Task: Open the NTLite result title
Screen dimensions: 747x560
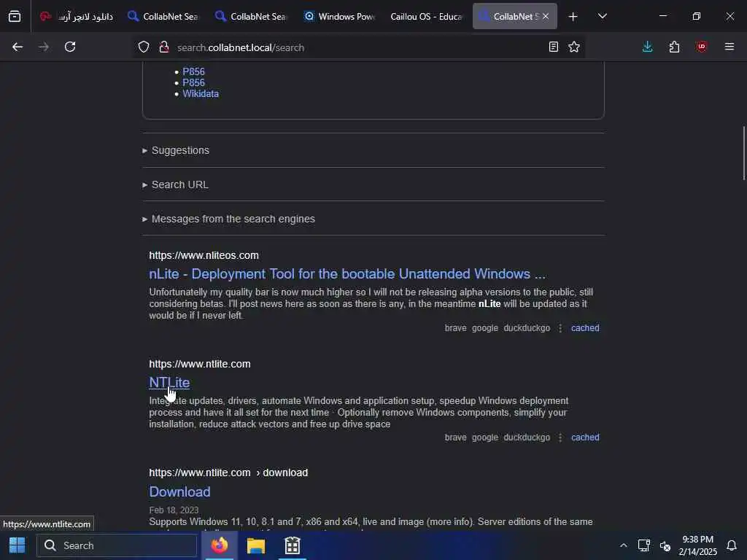Action: pyautogui.click(x=169, y=382)
